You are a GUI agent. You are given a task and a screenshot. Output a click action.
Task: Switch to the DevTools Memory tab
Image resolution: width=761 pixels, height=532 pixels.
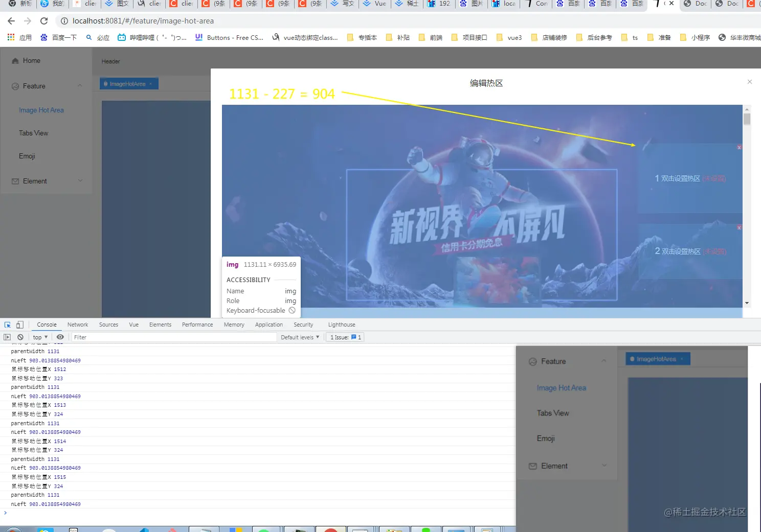pos(234,325)
